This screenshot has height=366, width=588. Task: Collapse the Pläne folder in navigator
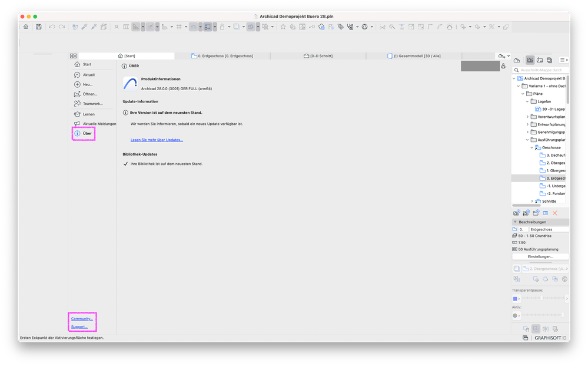pyautogui.click(x=523, y=94)
